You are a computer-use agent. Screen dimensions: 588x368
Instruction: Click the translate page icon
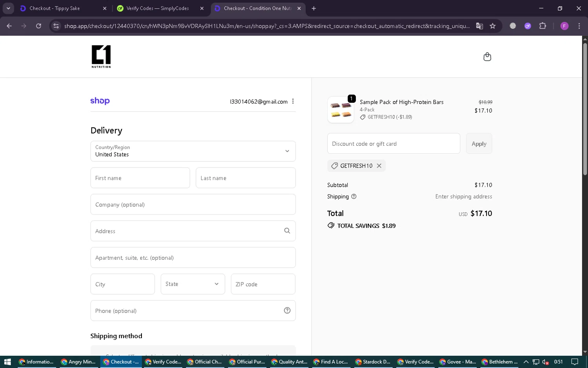pyautogui.click(x=479, y=26)
